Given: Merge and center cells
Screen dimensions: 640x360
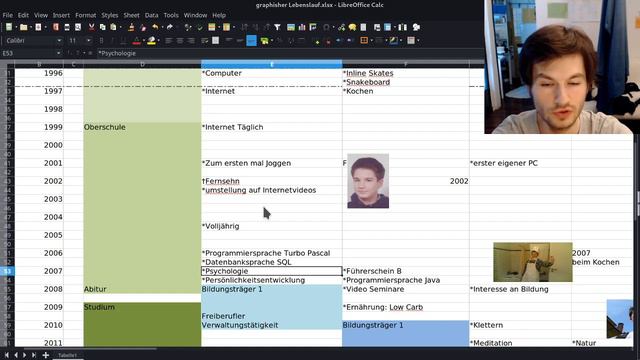Looking at the screenshot, I should click(216, 40).
